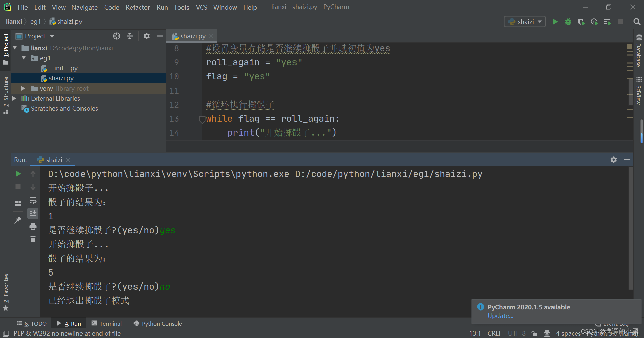Expand External Libraries node
The image size is (644, 338).
14,98
